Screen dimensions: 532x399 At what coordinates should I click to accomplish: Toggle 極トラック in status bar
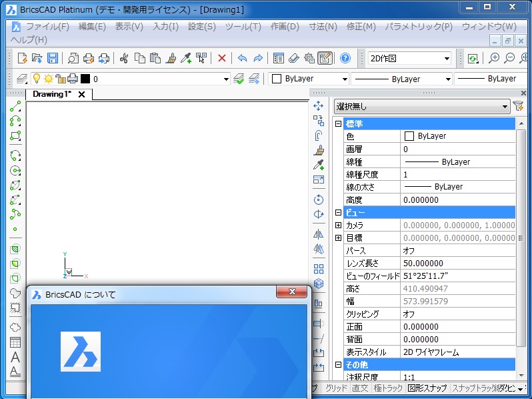(x=388, y=388)
